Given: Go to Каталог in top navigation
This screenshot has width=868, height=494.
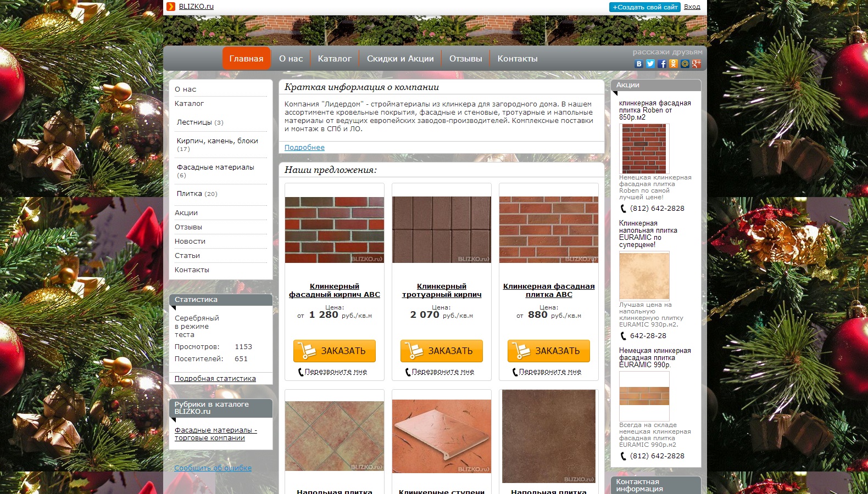Looking at the screenshot, I should click(335, 58).
